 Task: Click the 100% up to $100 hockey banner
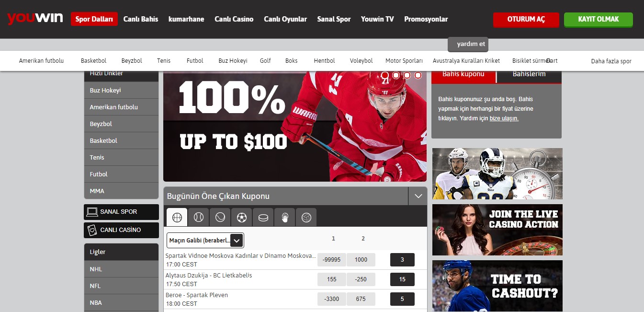pos(295,127)
